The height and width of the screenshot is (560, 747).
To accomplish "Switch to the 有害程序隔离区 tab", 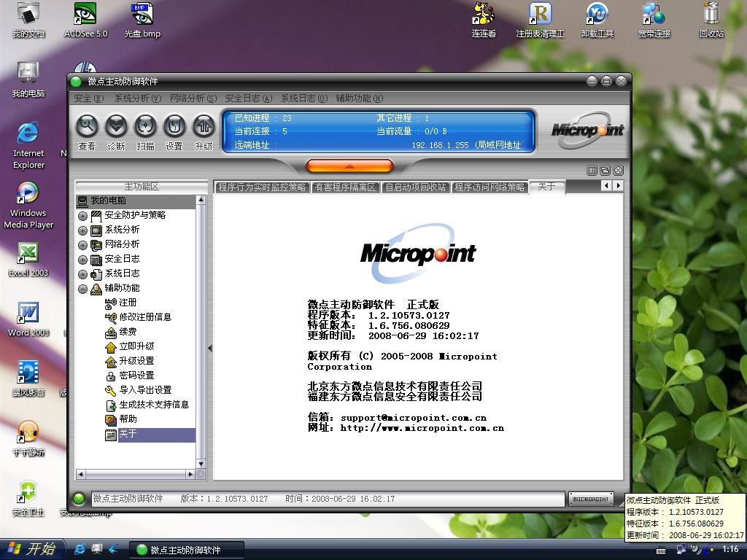I will coord(345,187).
